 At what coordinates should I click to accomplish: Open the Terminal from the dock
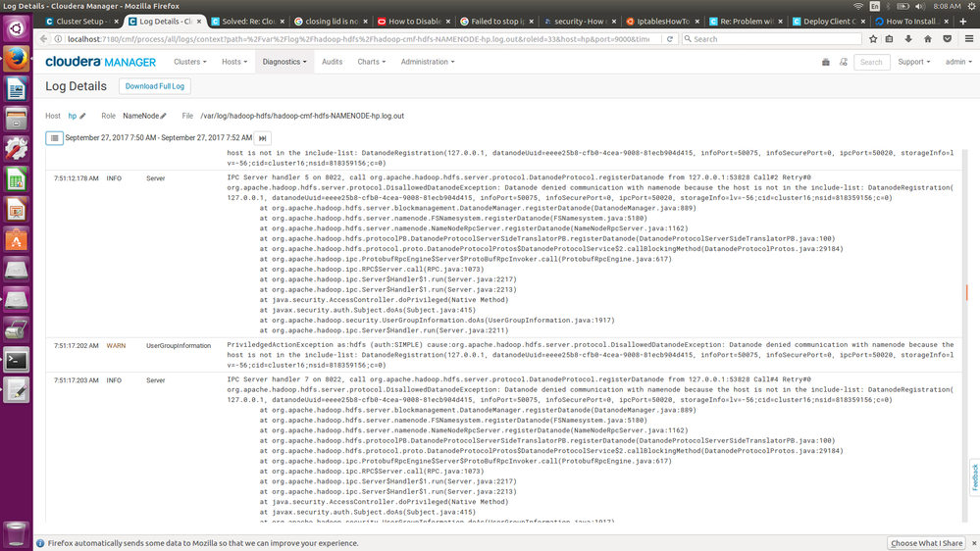(17, 361)
